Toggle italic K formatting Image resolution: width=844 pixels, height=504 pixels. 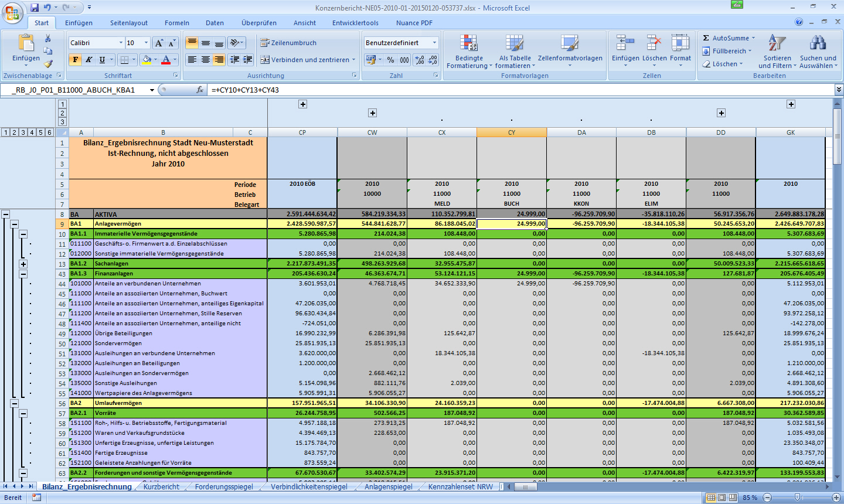click(89, 60)
